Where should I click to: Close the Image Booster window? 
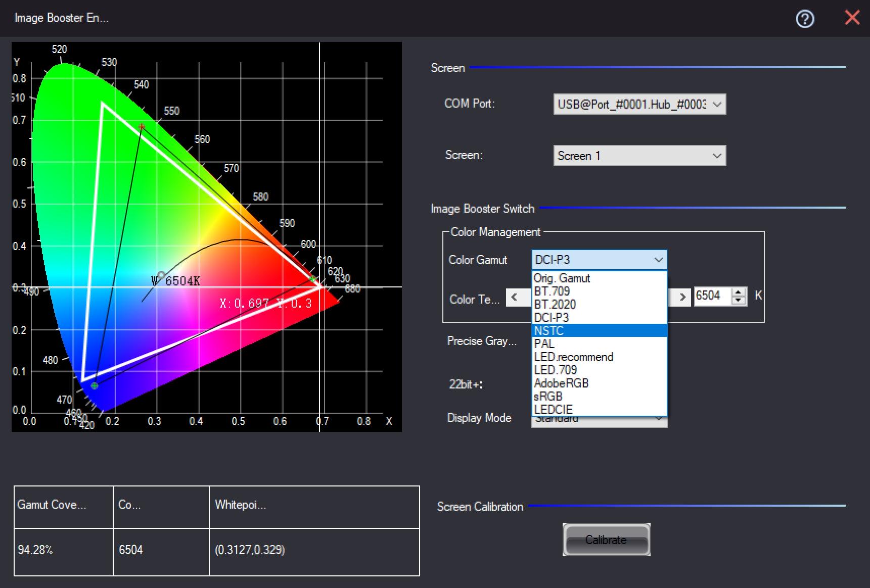pos(852,18)
